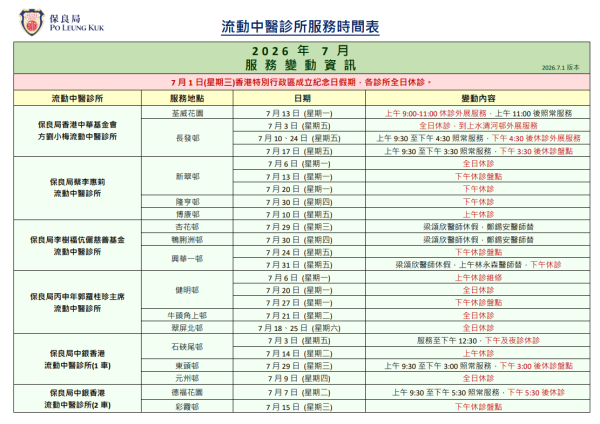600x424 pixels.
Task: Click the 德福花園 location cell
Action: coord(187,392)
